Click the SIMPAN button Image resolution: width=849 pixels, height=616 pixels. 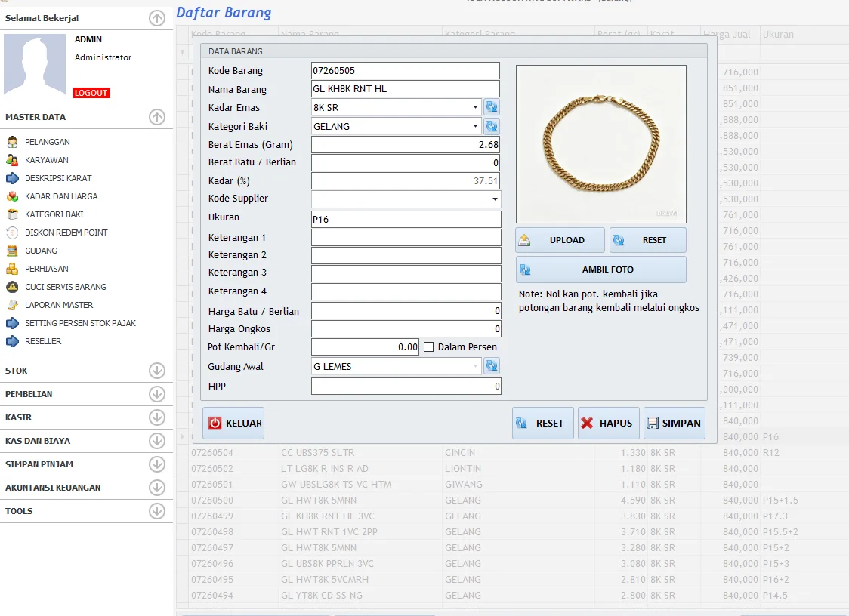click(674, 423)
